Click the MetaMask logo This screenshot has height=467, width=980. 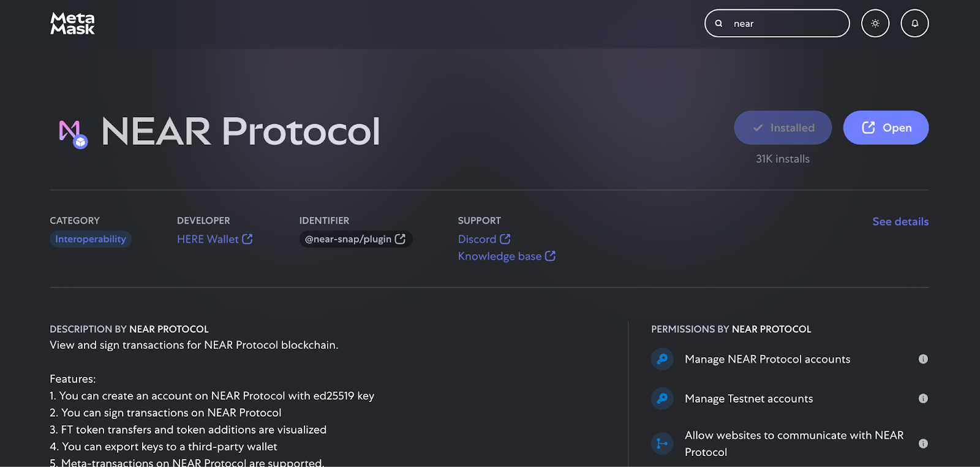point(72,23)
